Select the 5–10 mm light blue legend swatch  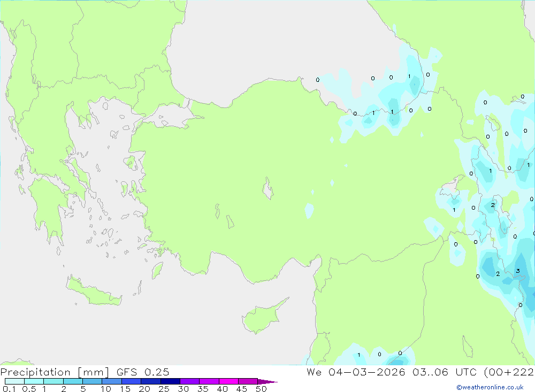point(93,381)
